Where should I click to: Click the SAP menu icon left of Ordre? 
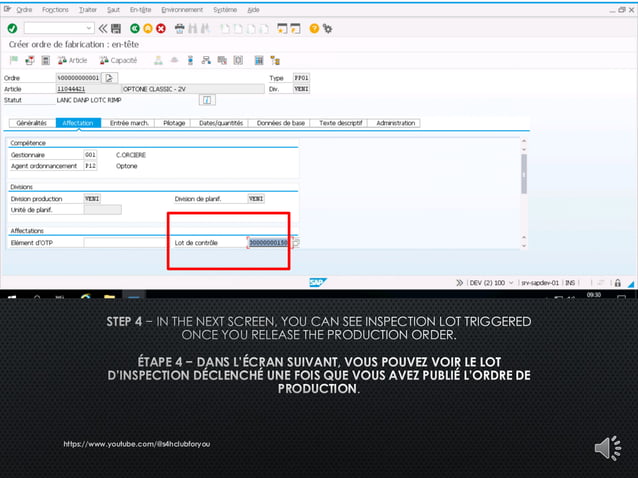coord(7,9)
